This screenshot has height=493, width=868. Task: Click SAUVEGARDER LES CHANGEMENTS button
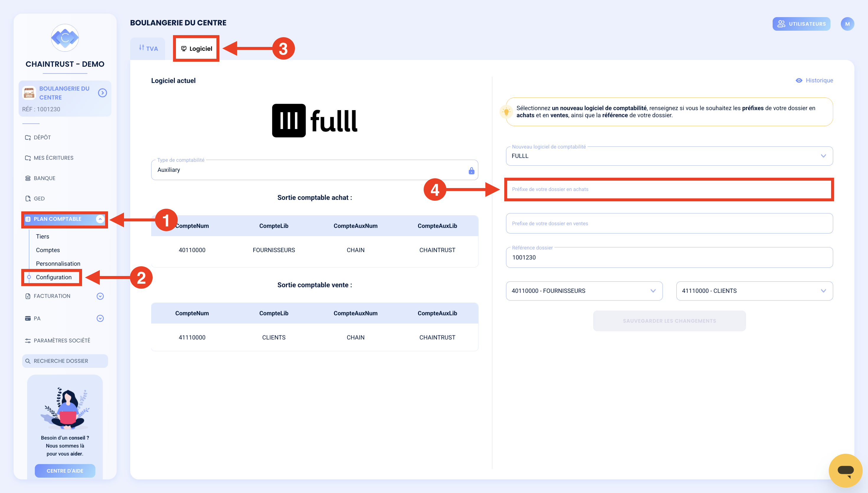pos(669,321)
